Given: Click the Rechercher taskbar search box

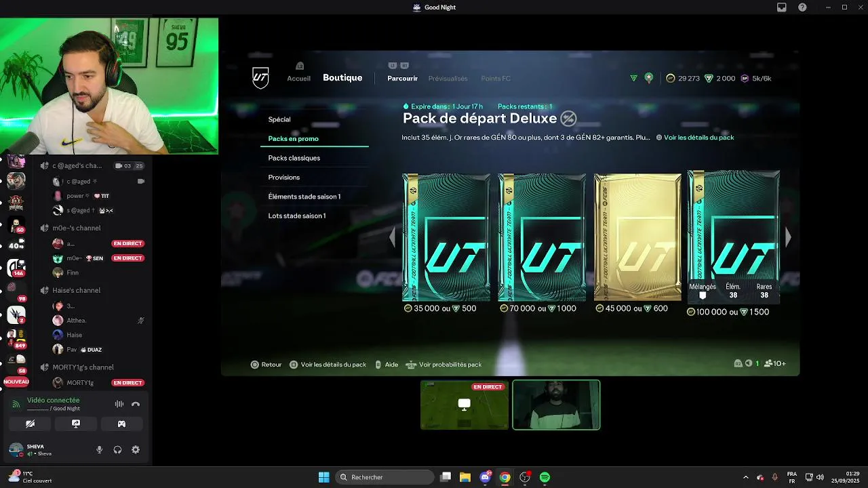Looking at the screenshot, I should tap(385, 477).
